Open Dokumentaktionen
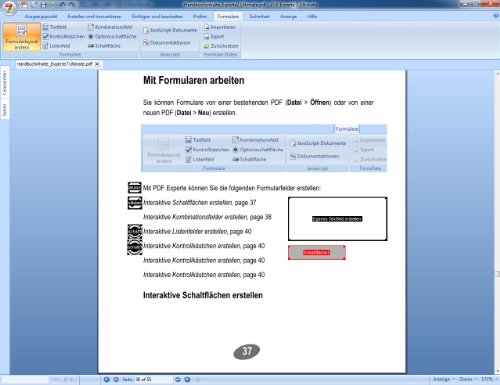 (x=167, y=43)
